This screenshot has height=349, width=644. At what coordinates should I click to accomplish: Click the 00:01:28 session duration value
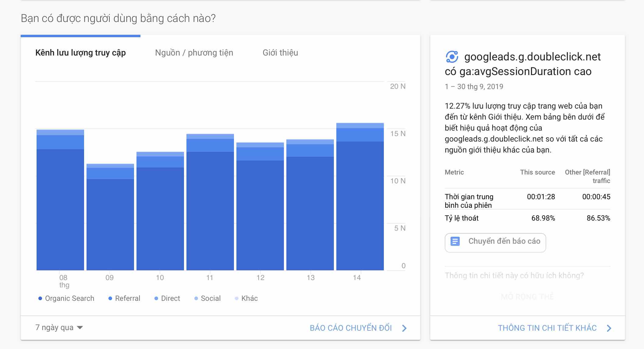(541, 197)
